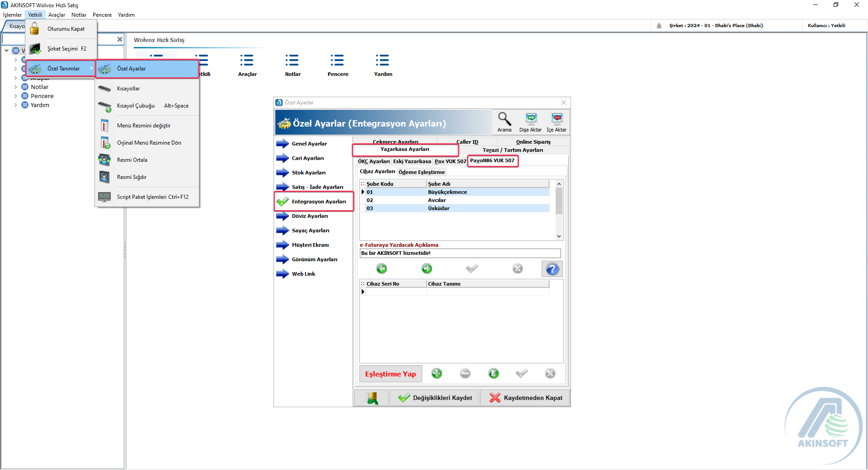Click the Pencere list icon on home panel
Viewport: 868px width, 470px height.
(x=337, y=60)
